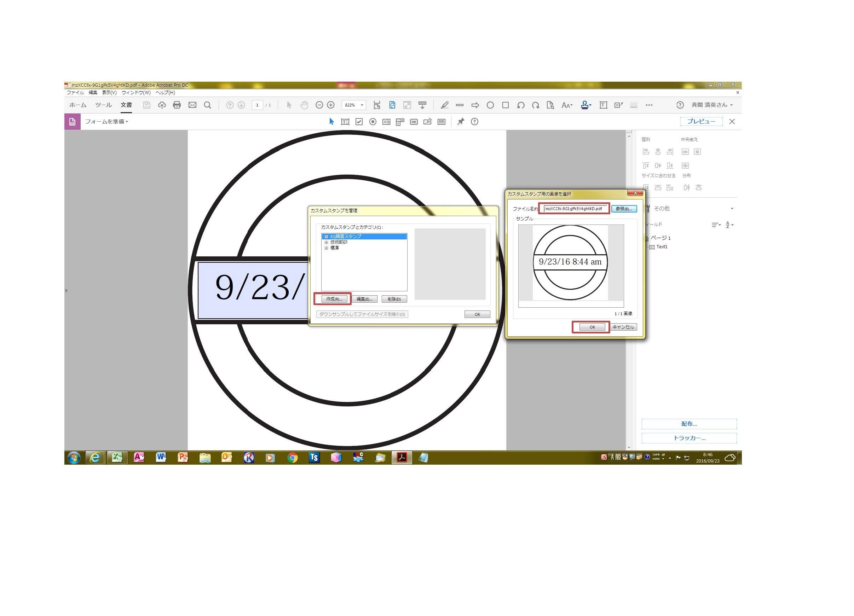Select the add barcode field tool
854x616 pixels.
pos(441,122)
